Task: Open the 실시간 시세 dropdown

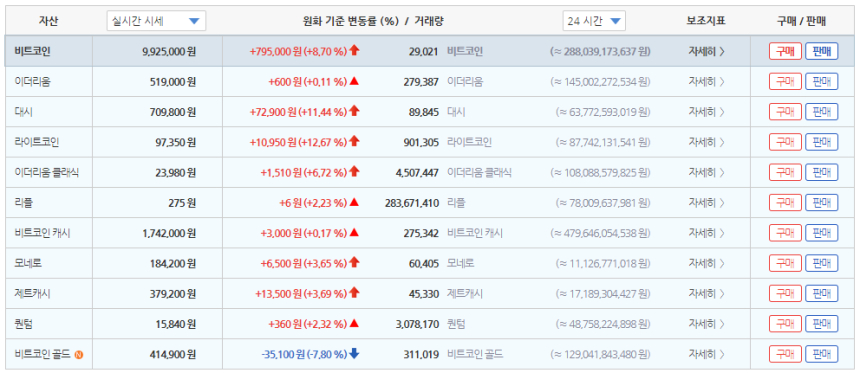Action: 156,21
